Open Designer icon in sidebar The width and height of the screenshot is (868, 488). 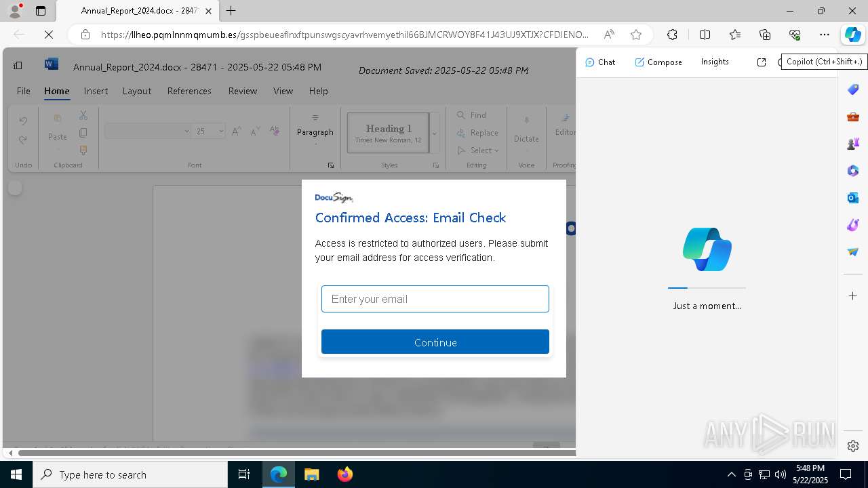pyautogui.click(x=853, y=225)
